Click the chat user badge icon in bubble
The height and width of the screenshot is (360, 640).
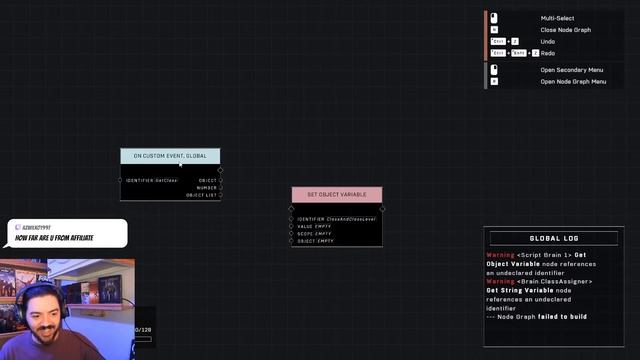pyautogui.click(x=18, y=227)
